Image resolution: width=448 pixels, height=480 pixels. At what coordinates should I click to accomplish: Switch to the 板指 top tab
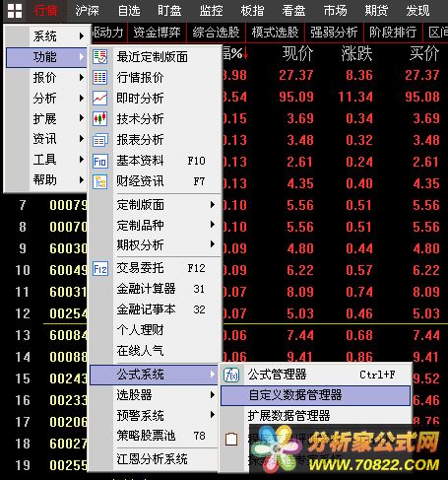252,11
